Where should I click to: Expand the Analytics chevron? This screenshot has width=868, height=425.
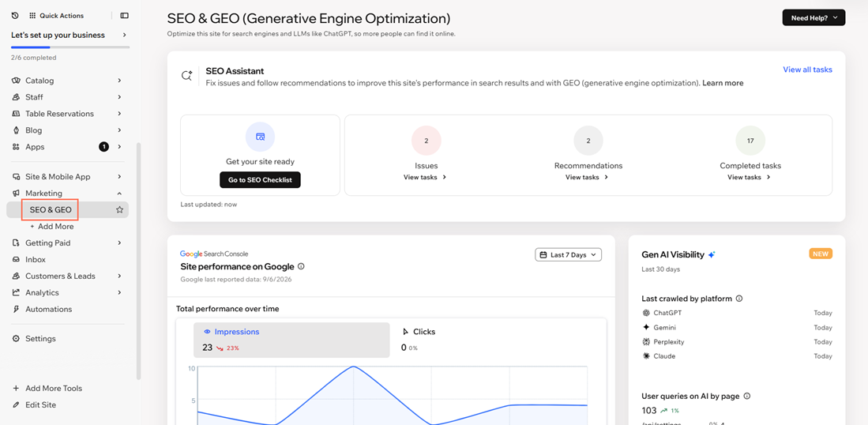[x=119, y=293]
